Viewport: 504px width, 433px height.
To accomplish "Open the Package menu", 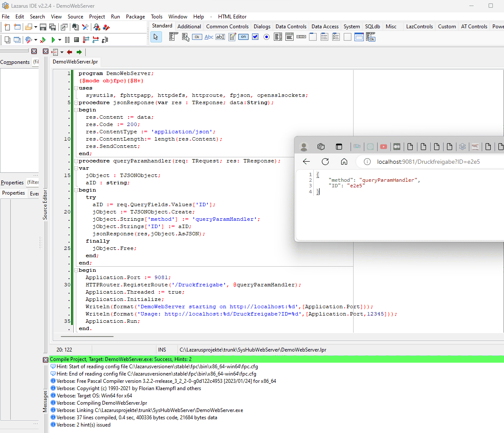I will point(135,17).
